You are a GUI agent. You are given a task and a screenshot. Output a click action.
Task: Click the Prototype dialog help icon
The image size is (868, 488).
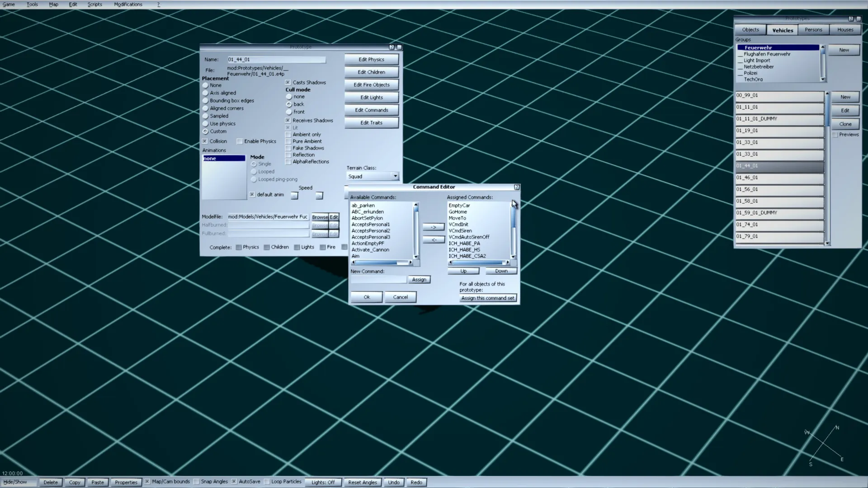point(392,47)
